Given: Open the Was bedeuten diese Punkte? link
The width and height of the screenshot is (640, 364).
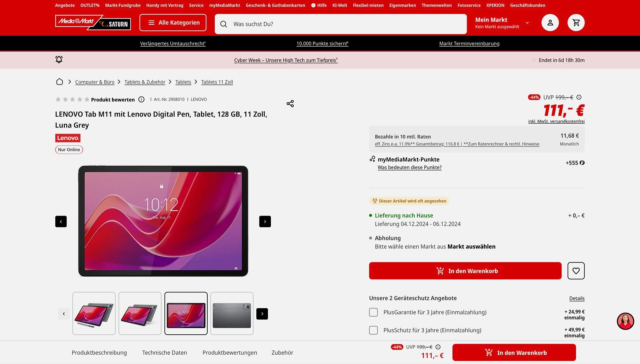Looking at the screenshot, I should point(409,168).
